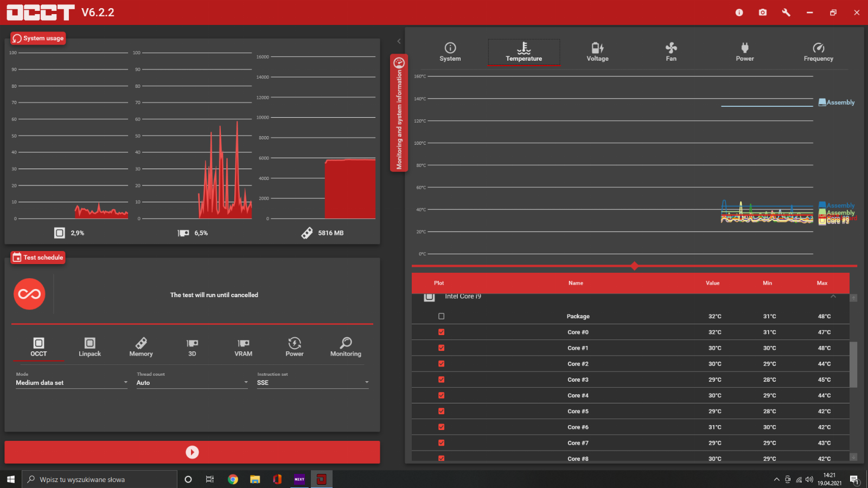868x488 pixels.
Task: Click the System usage panel label
Action: tap(38, 38)
